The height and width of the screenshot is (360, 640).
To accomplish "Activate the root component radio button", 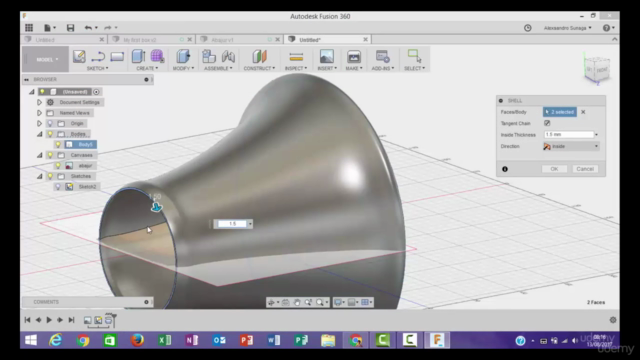I will pyautogui.click(x=96, y=92).
